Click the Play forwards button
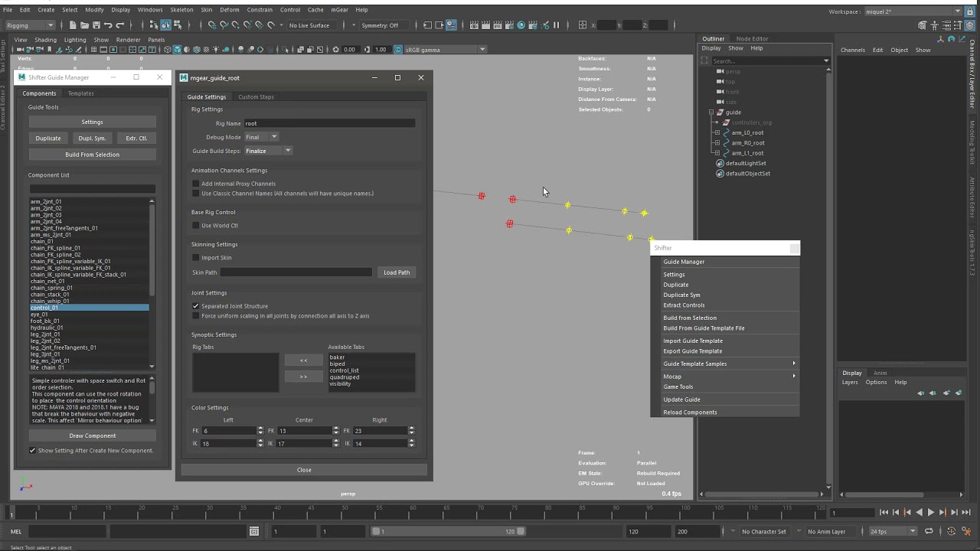This screenshot has height=551, width=980. [931, 513]
